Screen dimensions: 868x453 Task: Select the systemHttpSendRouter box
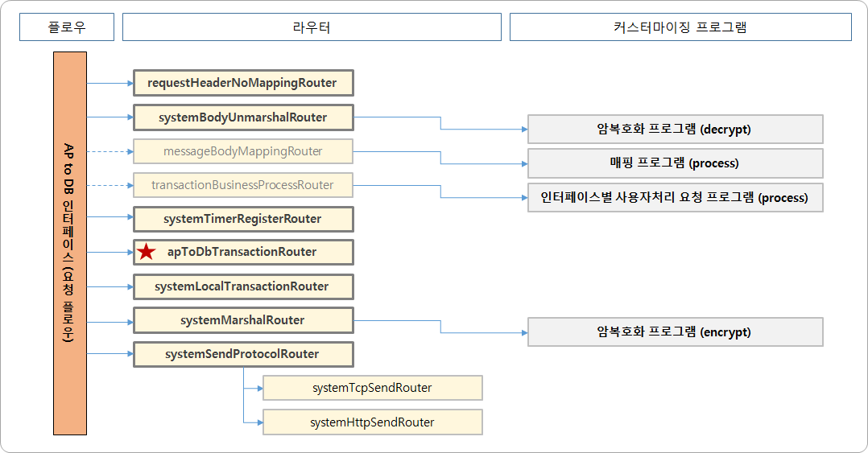tap(373, 422)
